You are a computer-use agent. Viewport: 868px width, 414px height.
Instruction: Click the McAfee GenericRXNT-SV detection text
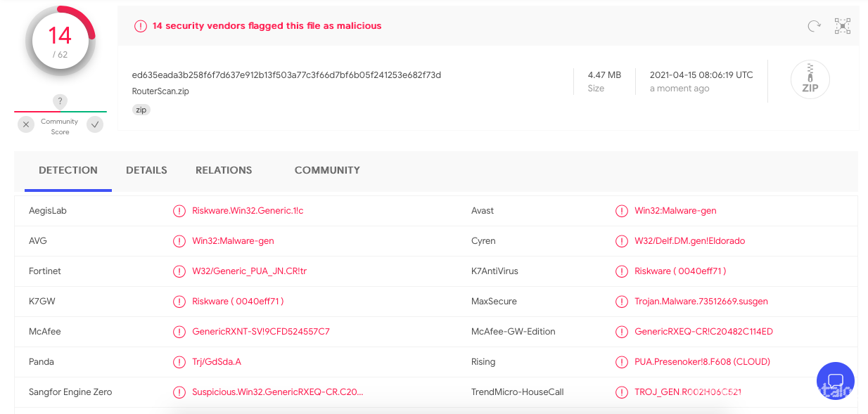tap(260, 332)
